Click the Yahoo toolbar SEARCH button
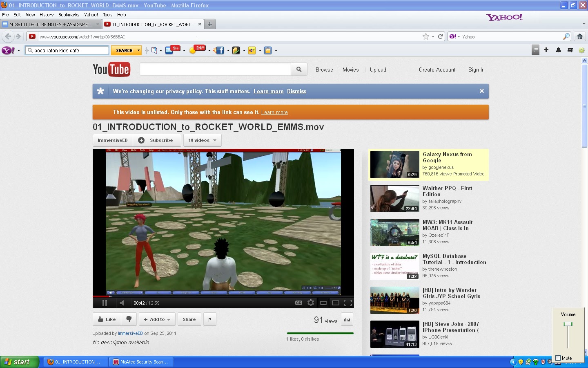The image size is (588, 368). [x=124, y=50]
